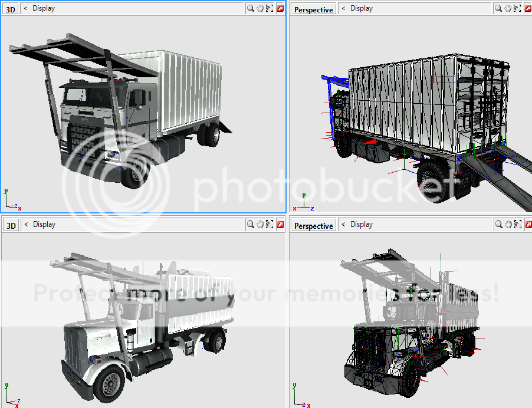Toggle maximize on the top-left 3D viewport
Viewport: 532px width, 408px height.
[x=280, y=8]
